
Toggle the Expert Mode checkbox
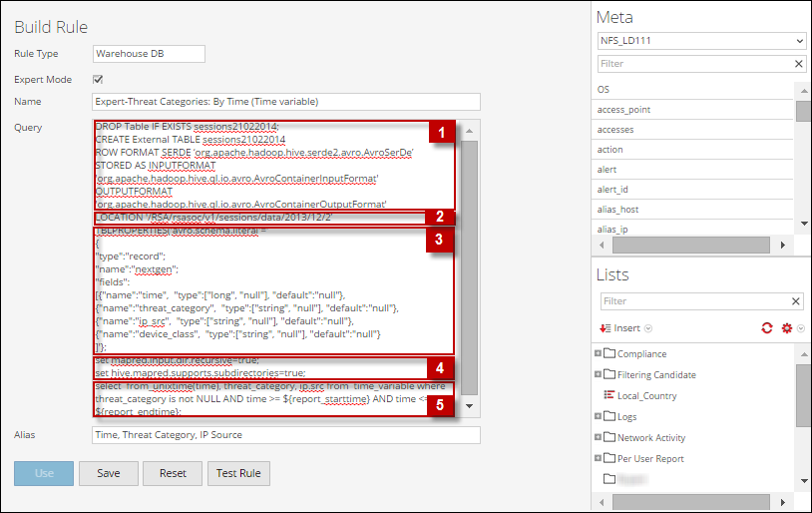[98, 79]
